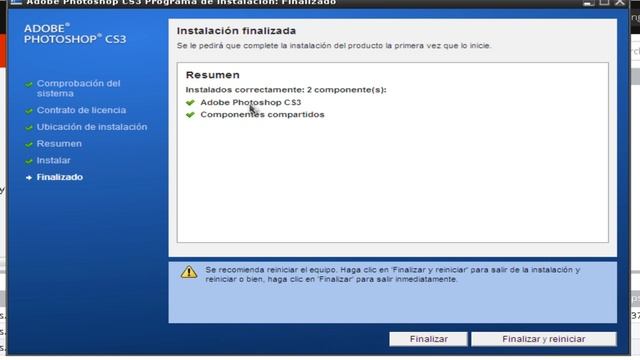Select the Contrato de licencia step
The width and height of the screenshot is (640, 360).
(x=81, y=110)
